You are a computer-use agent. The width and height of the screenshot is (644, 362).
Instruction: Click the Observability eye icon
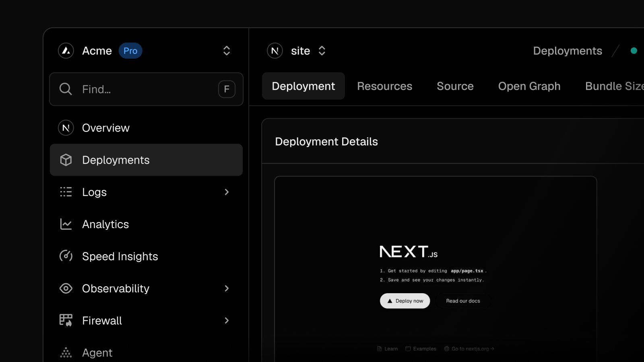[x=66, y=288]
